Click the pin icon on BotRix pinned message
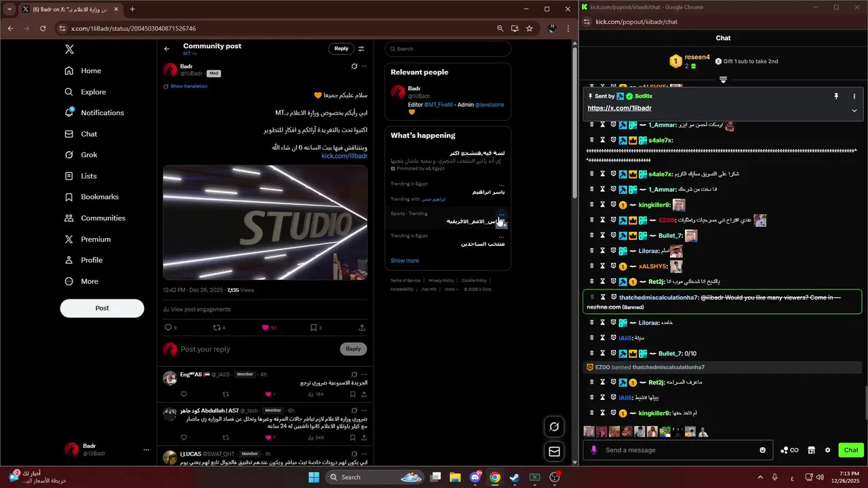This screenshot has width=868, height=488. coord(836,96)
